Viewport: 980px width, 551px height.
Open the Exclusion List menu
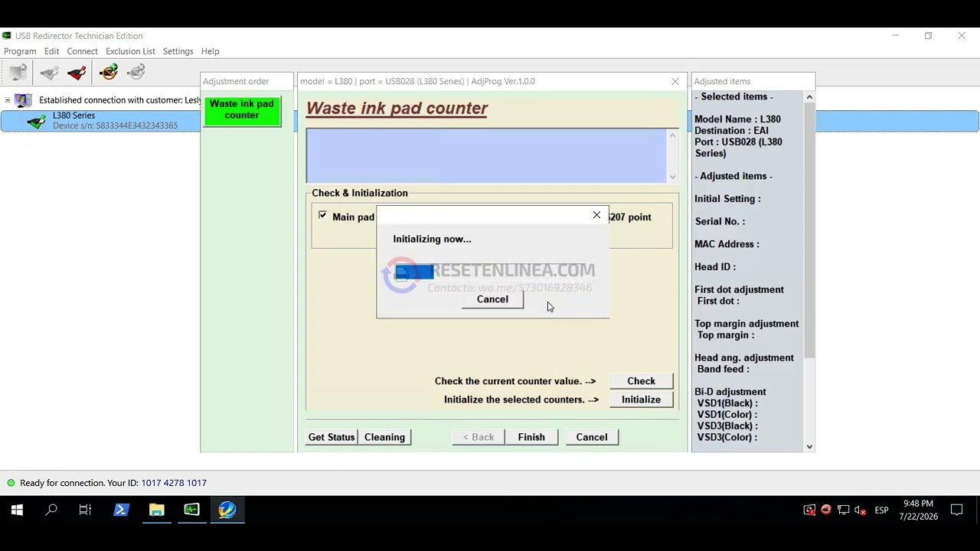click(x=130, y=51)
